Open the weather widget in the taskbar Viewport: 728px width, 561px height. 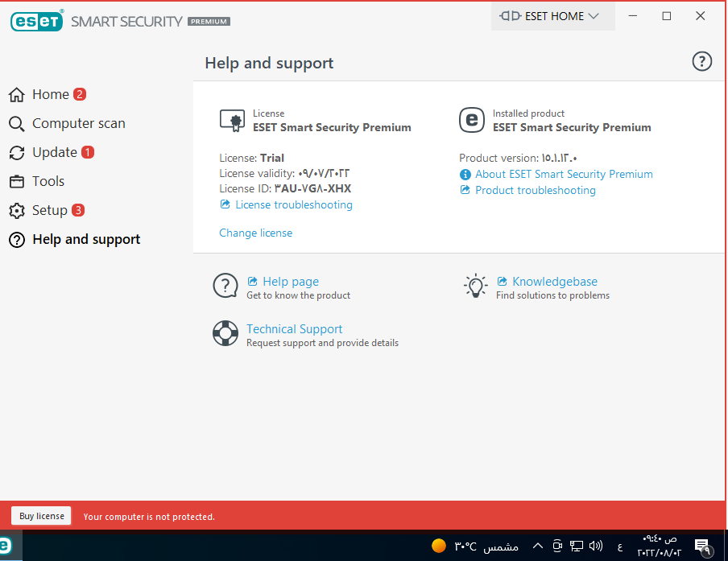tap(474, 547)
